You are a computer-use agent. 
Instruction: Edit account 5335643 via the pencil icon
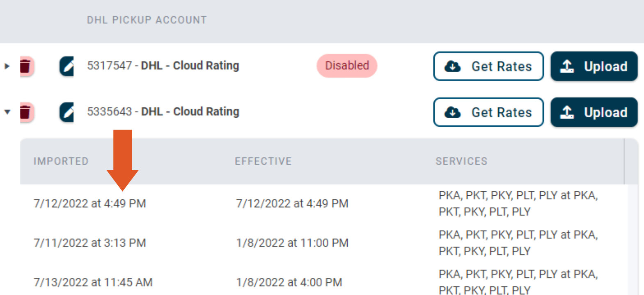(x=66, y=112)
